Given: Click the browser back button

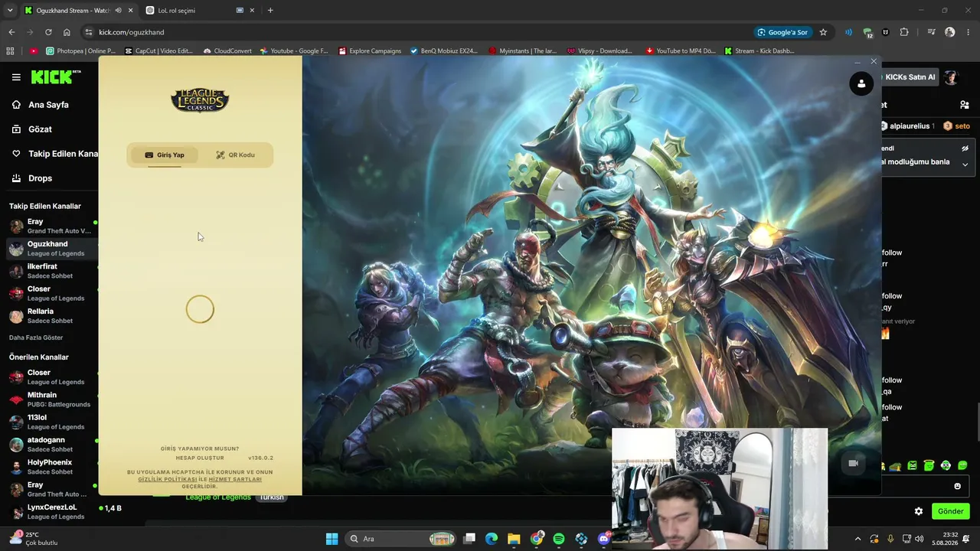Looking at the screenshot, I should [11, 32].
